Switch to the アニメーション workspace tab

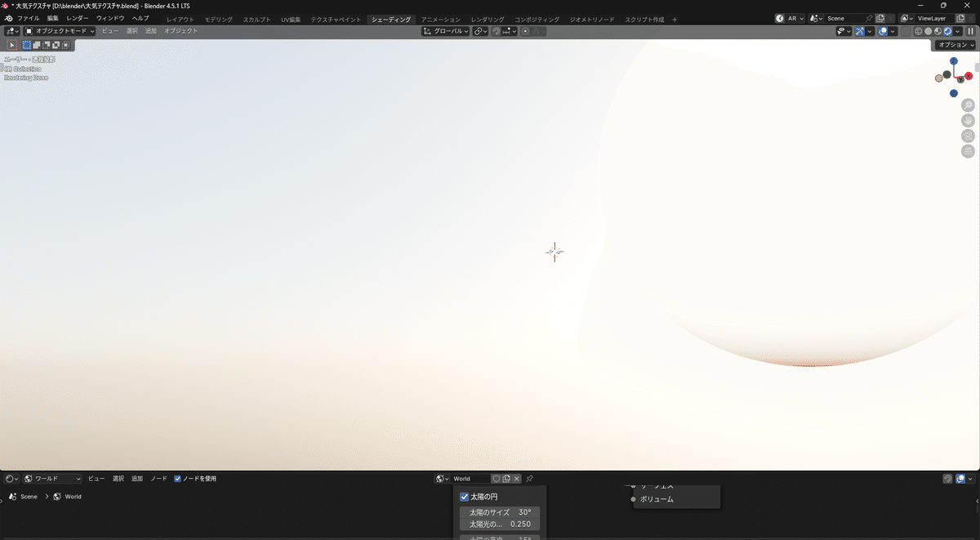(x=440, y=19)
